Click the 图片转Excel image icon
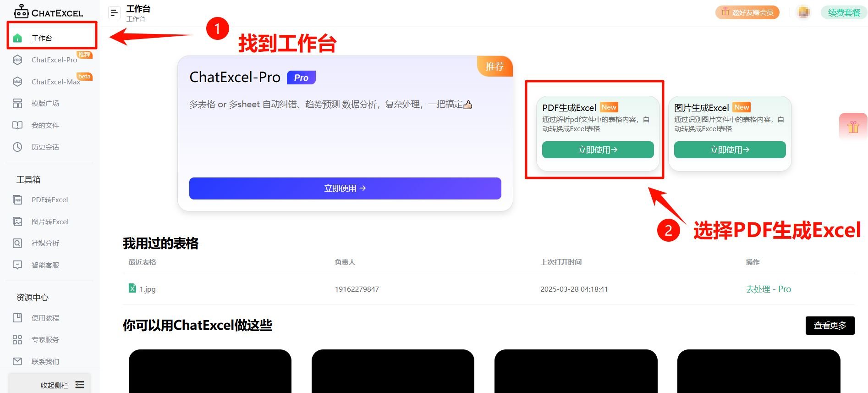 [17, 221]
